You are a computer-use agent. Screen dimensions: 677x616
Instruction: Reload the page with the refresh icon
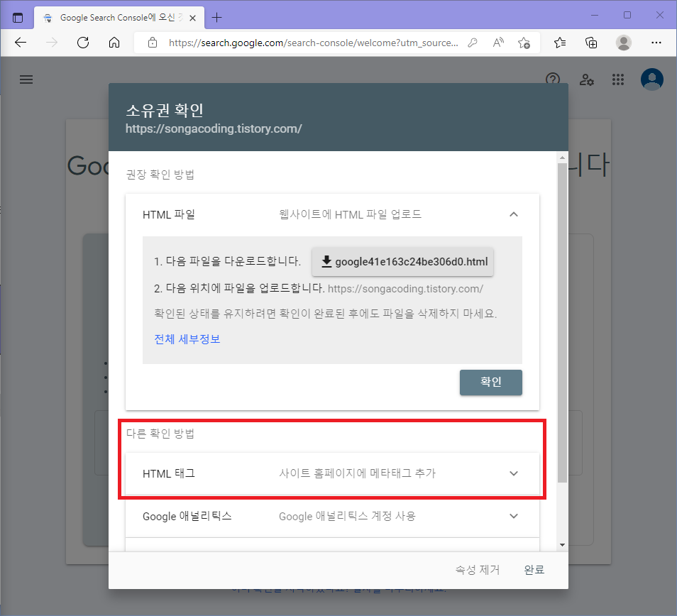point(83,43)
